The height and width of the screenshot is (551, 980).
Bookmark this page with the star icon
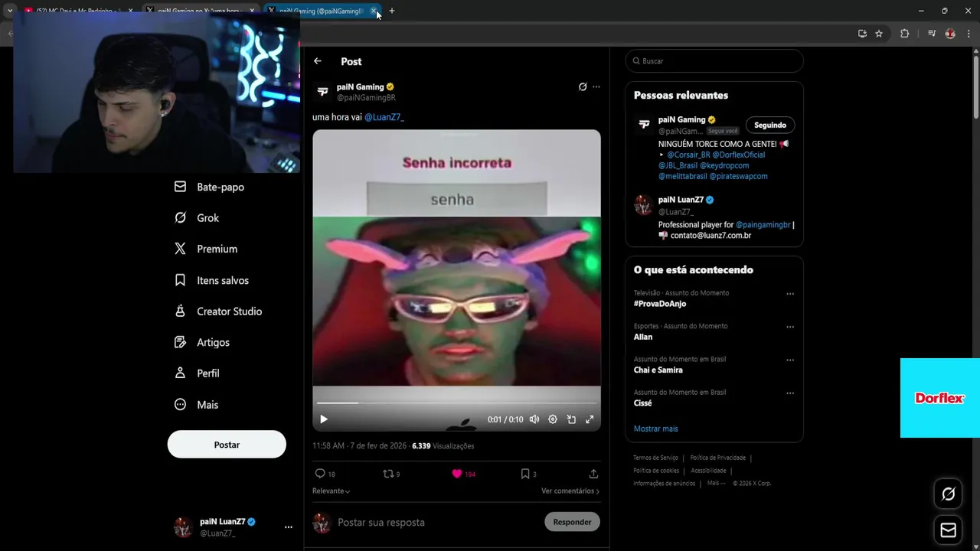coord(879,34)
